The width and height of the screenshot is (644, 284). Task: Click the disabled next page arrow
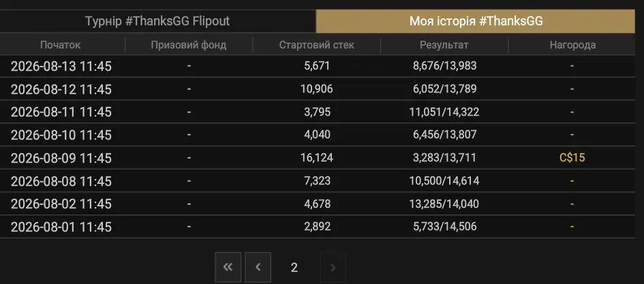(x=333, y=267)
